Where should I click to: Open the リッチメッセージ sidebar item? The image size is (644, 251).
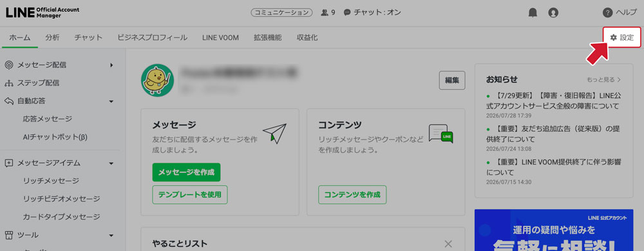[x=51, y=181]
